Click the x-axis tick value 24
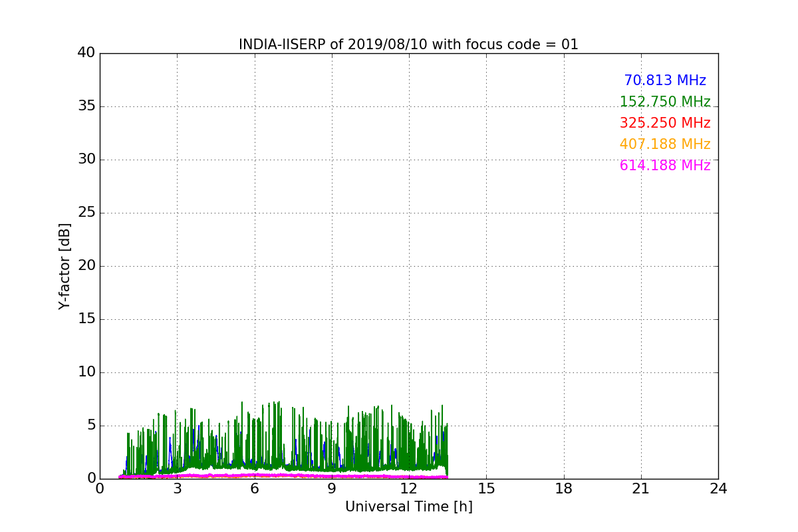Screen dimensions: 798x532 (718, 489)
